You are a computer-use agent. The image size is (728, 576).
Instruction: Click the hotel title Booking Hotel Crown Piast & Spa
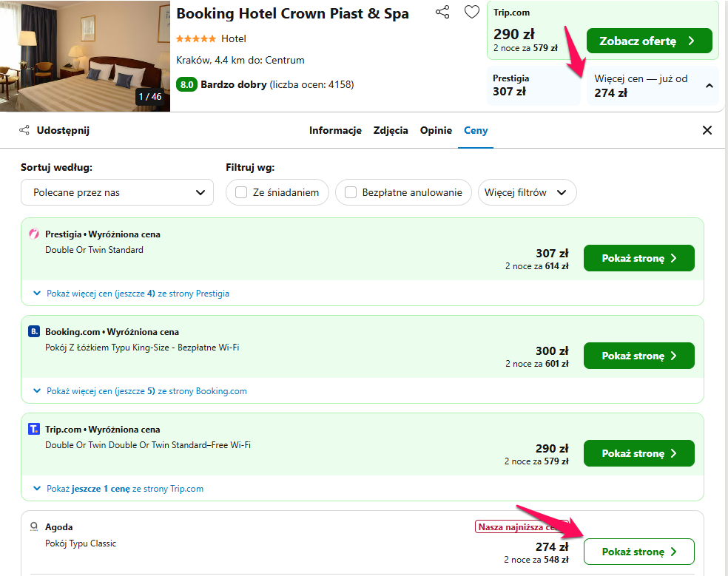292,13
